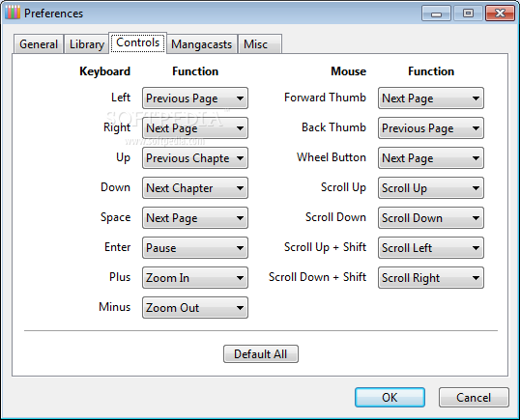Viewport: 520px width, 420px height.
Task: Select the Controls tab
Action: click(x=137, y=42)
